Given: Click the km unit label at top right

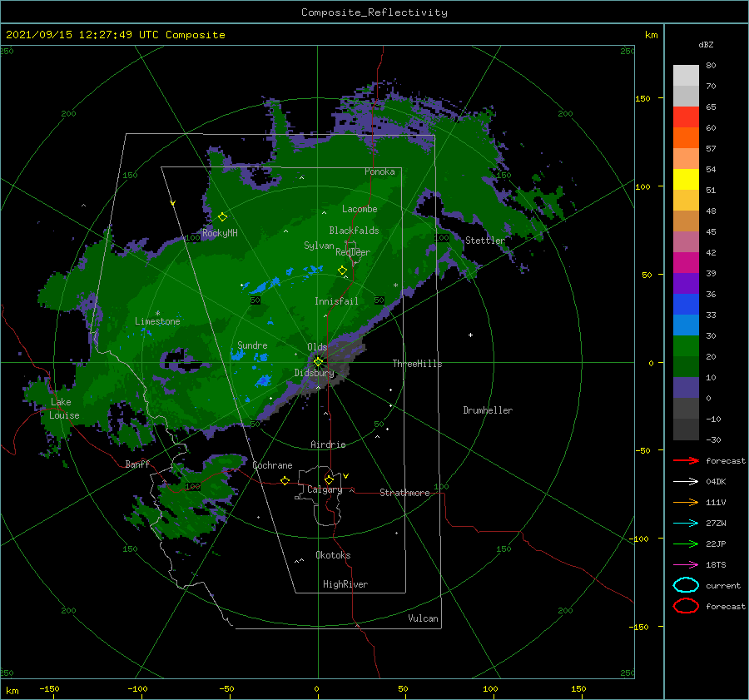Looking at the screenshot, I should 651,35.
